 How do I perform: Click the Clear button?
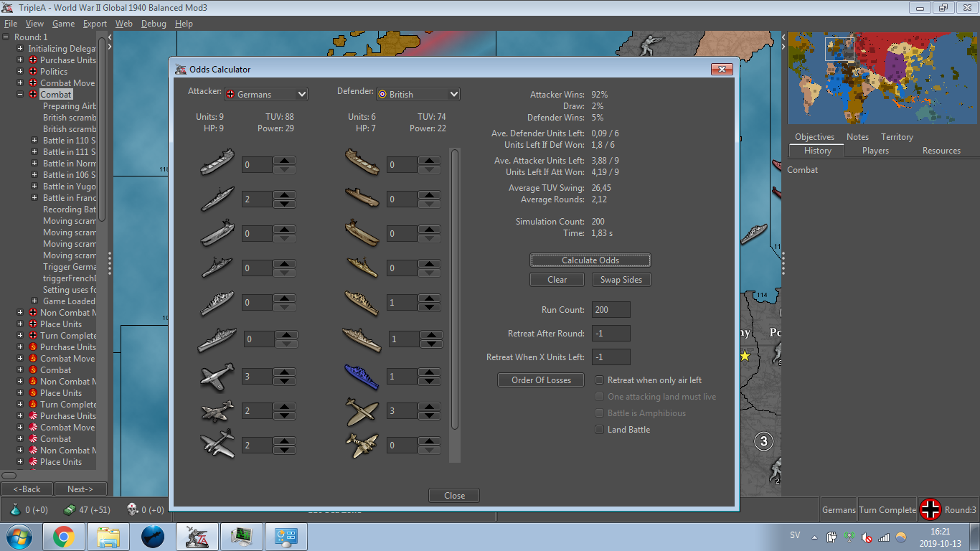point(557,280)
